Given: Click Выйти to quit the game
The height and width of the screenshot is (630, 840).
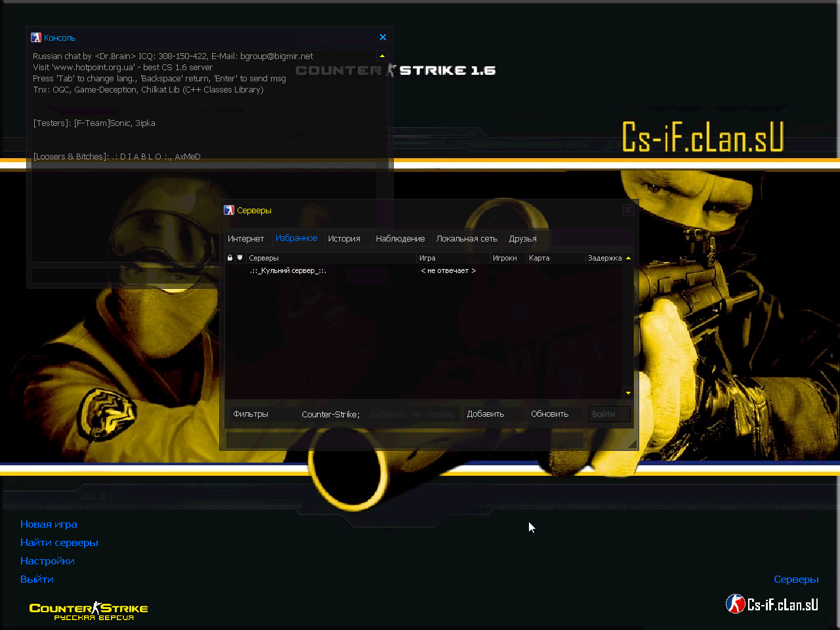Looking at the screenshot, I should tap(37, 579).
